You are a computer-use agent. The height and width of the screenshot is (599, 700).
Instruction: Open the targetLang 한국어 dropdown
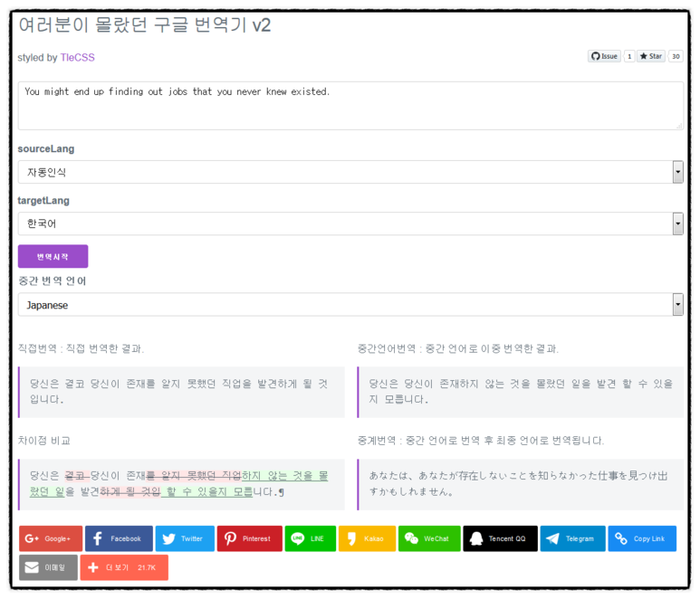[350, 223]
